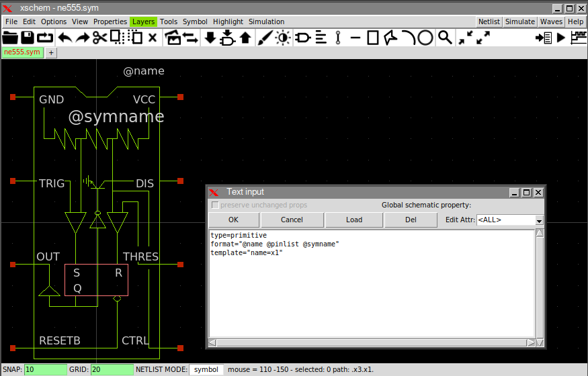Select the circle drawing tool
Image resolution: width=588 pixels, height=376 pixels.
[425, 38]
